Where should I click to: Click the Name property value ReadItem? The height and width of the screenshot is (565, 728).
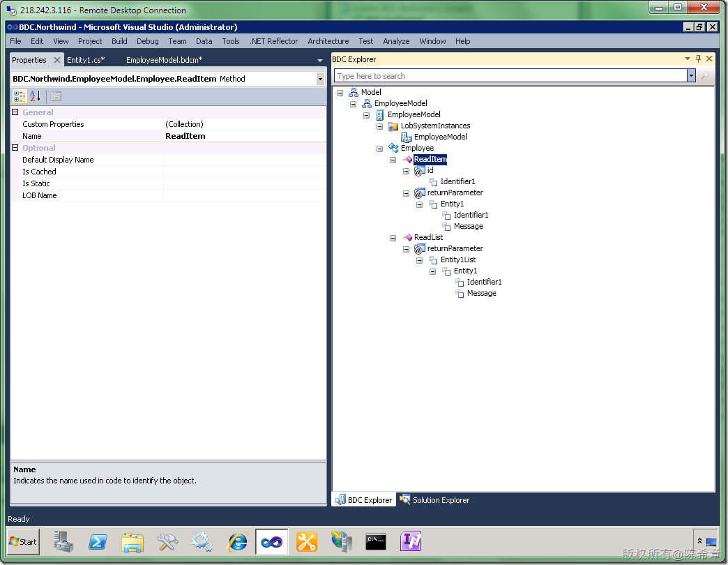coord(245,136)
